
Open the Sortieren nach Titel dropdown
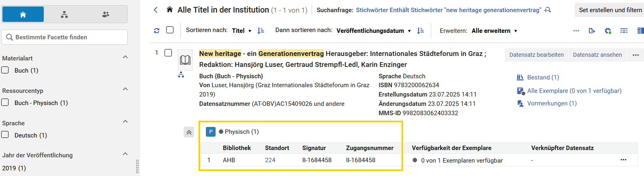242,30
